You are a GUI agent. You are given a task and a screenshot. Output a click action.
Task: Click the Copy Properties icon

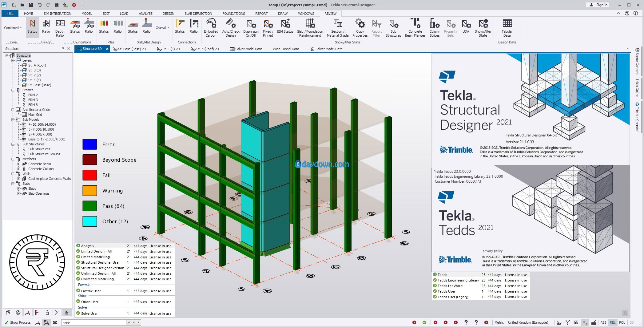[x=360, y=28]
